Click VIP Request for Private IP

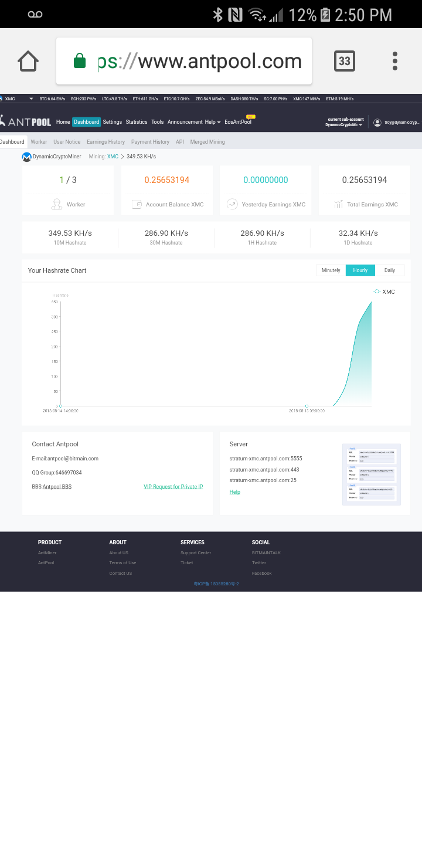(173, 487)
